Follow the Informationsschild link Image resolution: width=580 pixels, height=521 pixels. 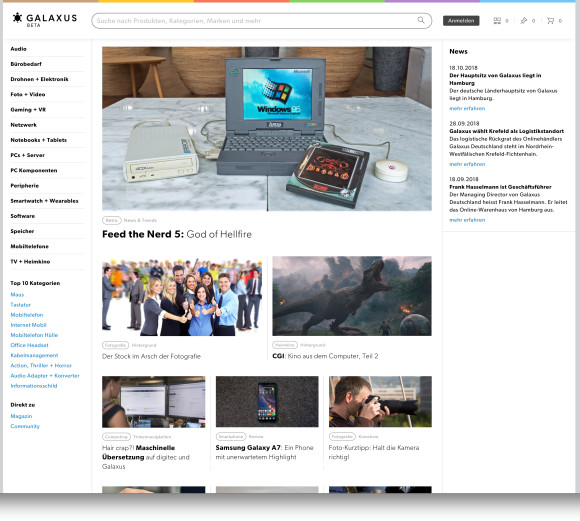(34, 386)
